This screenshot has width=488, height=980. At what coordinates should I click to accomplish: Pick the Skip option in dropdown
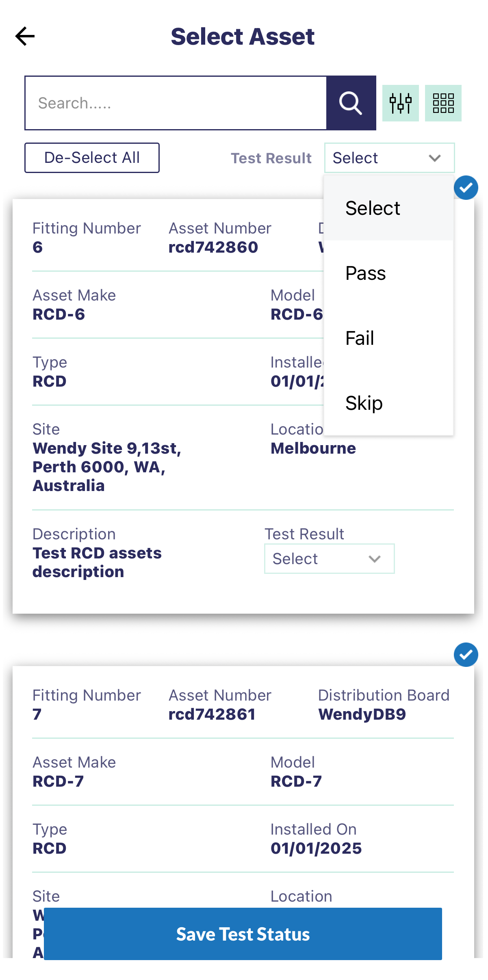pos(364,403)
